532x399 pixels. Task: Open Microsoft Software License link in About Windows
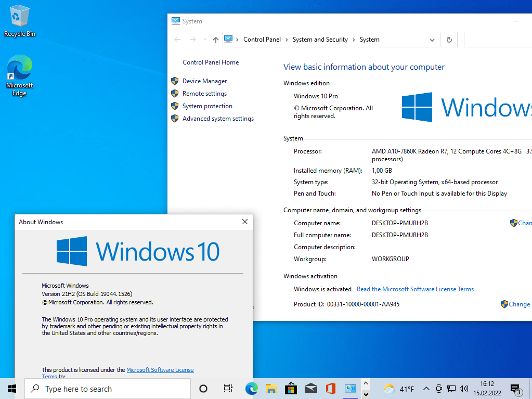(x=160, y=370)
